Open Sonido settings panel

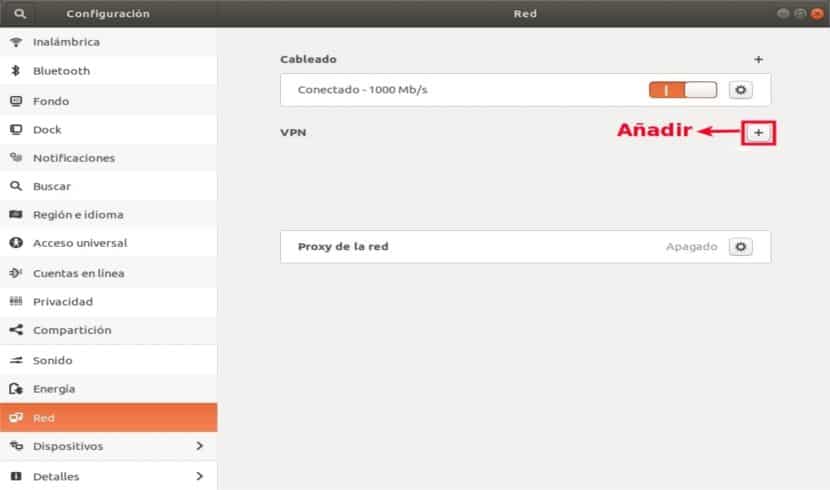(x=109, y=360)
